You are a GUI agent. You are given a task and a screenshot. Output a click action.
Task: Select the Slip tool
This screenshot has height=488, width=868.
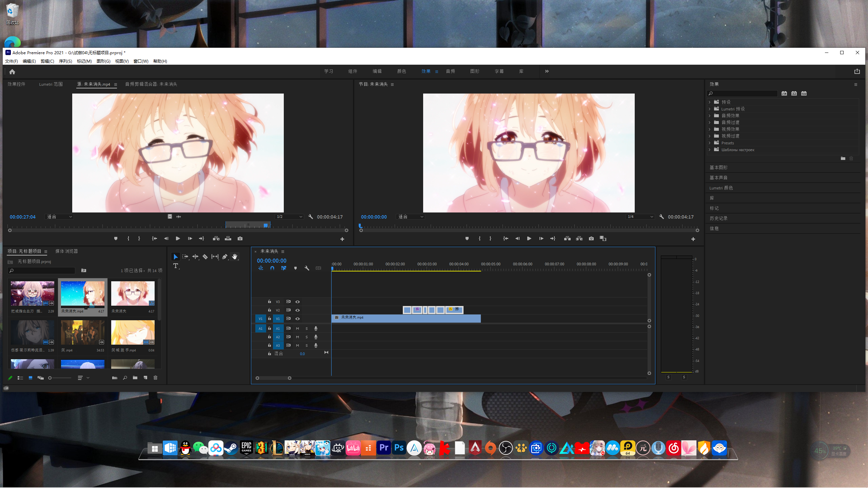(x=215, y=257)
